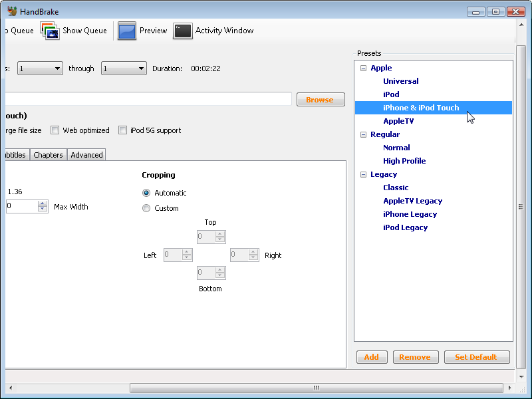Click the horizontal scrollbar at the bottom
The height and width of the screenshot is (399, 532).
tap(315, 388)
